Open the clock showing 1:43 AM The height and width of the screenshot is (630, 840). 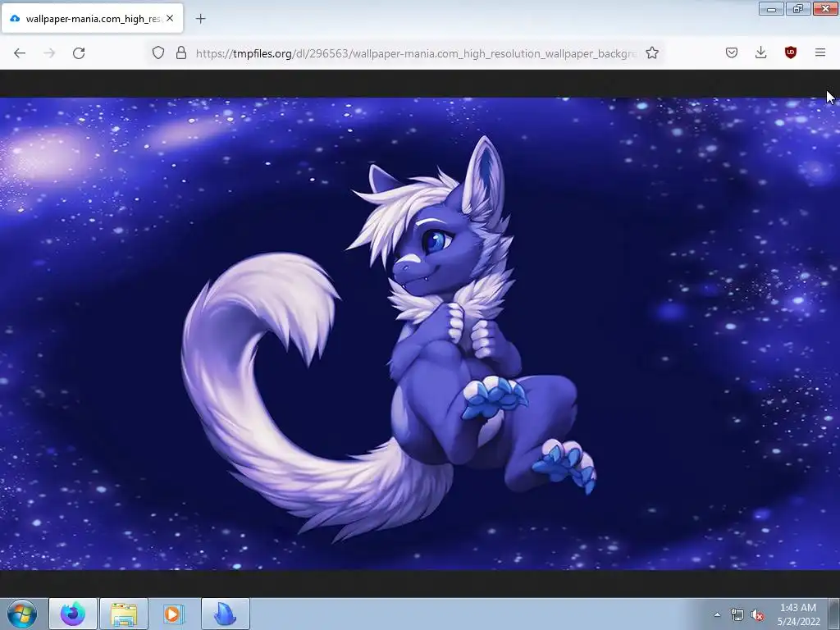point(798,614)
